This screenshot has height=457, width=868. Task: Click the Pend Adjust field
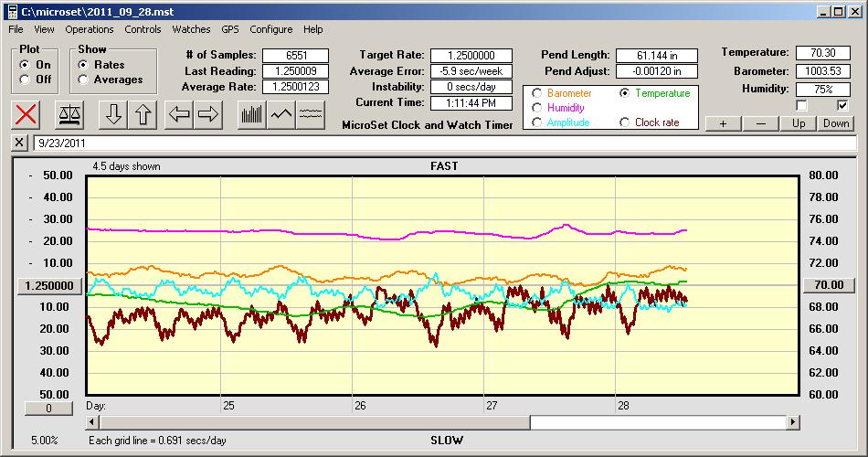657,71
